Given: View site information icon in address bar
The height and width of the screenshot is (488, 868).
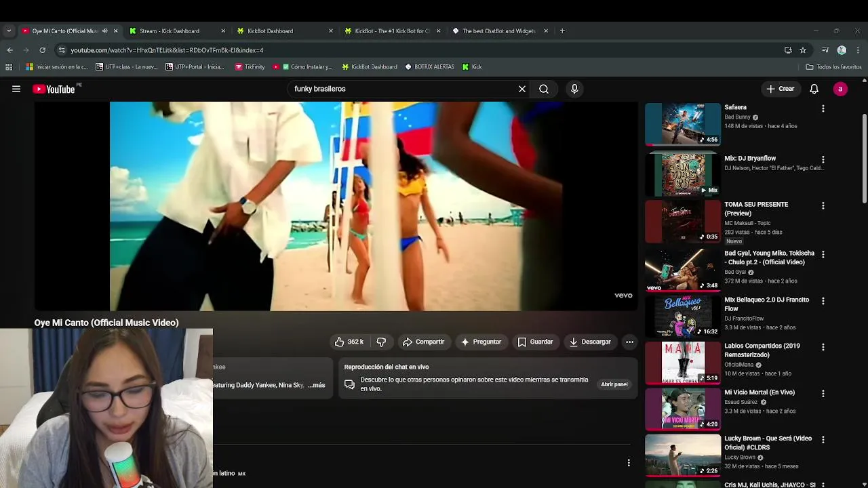Looking at the screenshot, I should [x=62, y=50].
